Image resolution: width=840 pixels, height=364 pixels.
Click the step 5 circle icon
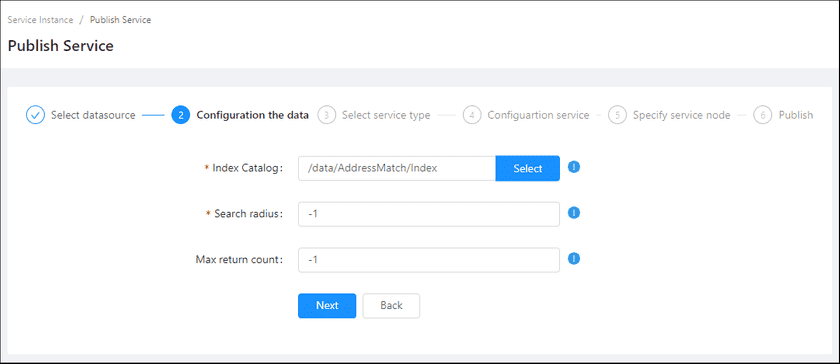click(617, 115)
